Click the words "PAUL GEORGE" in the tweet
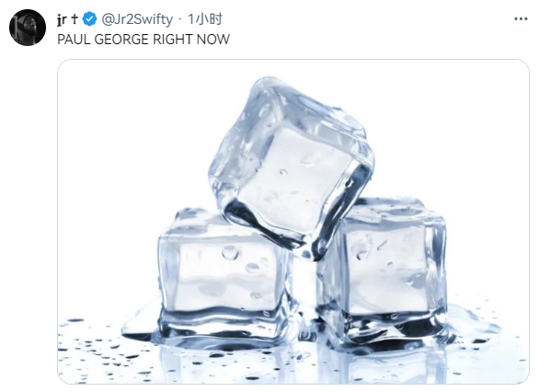Image resolution: width=540 pixels, height=392 pixels. [103, 40]
